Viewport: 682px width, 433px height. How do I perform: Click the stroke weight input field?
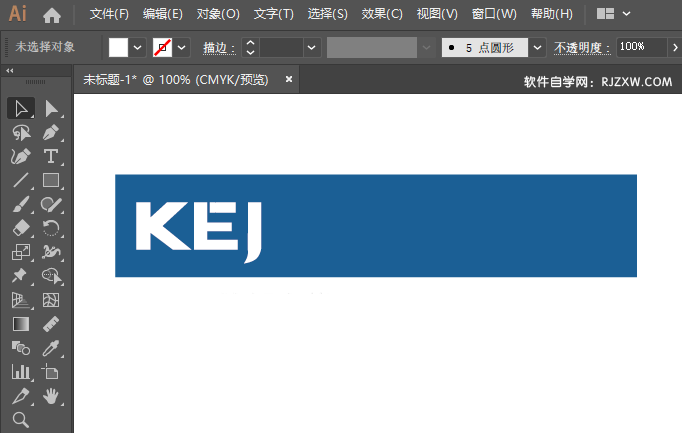(281, 47)
